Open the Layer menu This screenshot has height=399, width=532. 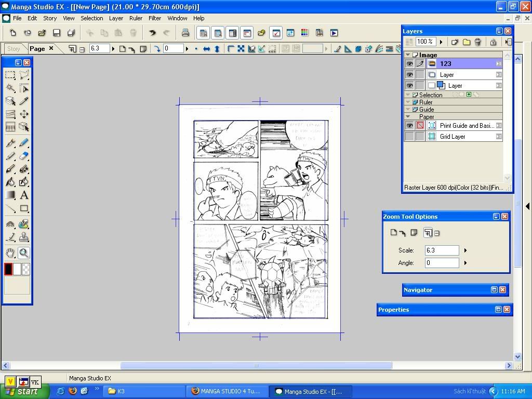pyautogui.click(x=116, y=18)
